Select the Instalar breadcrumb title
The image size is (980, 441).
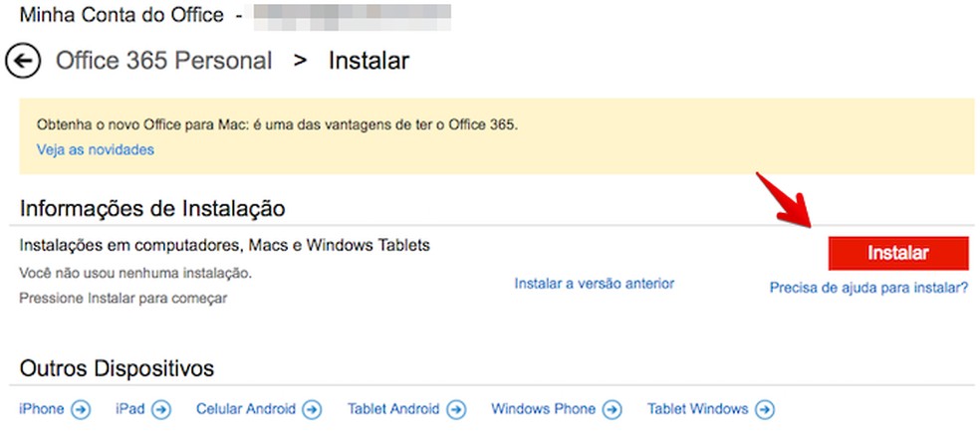click(x=368, y=61)
